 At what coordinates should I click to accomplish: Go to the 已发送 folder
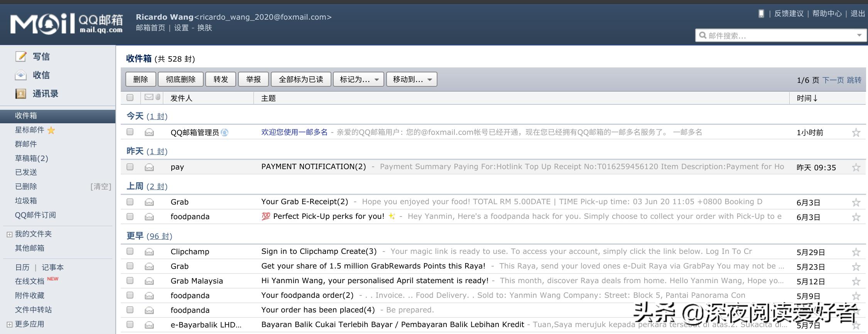pos(26,172)
